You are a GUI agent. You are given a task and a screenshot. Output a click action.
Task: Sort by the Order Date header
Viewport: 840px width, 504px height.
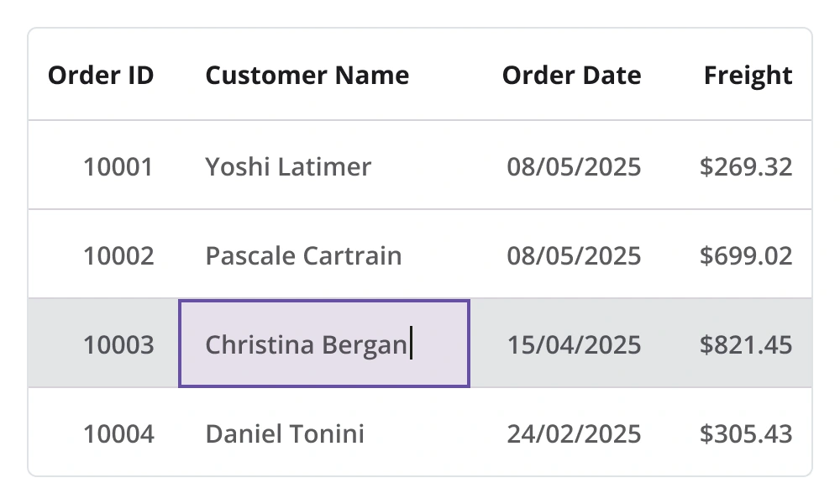[x=571, y=76]
